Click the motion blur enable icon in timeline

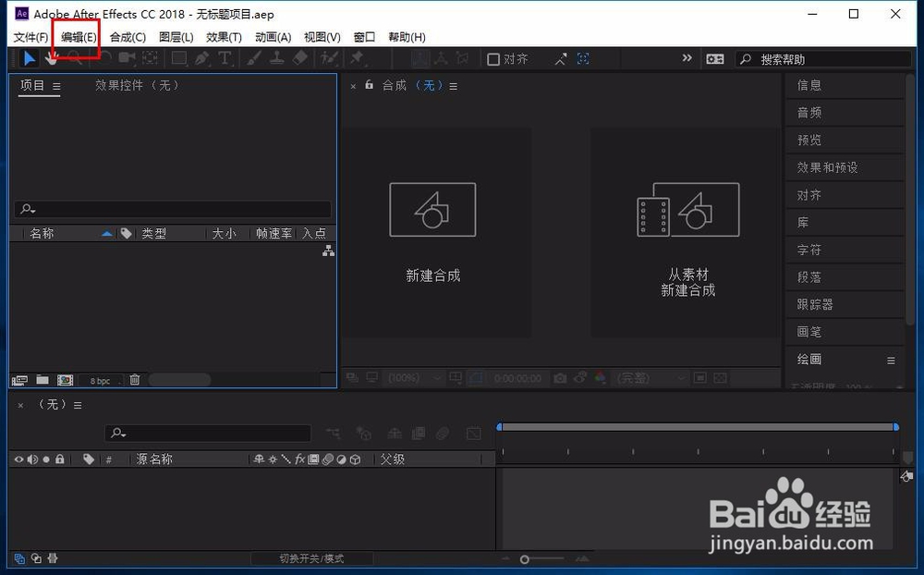pyautogui.click(x=443, y=434)
